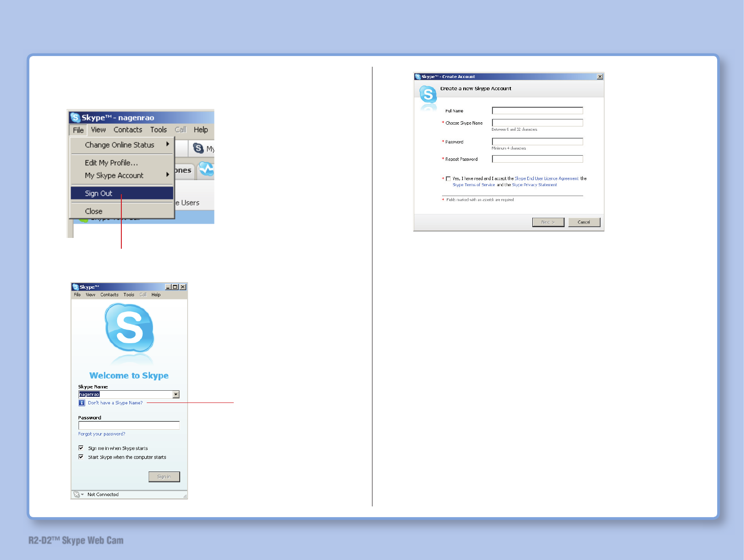This screenshot has height=560, width=744.
Task: Minimize the Skype login window
Action: click(x=168, y=287)
